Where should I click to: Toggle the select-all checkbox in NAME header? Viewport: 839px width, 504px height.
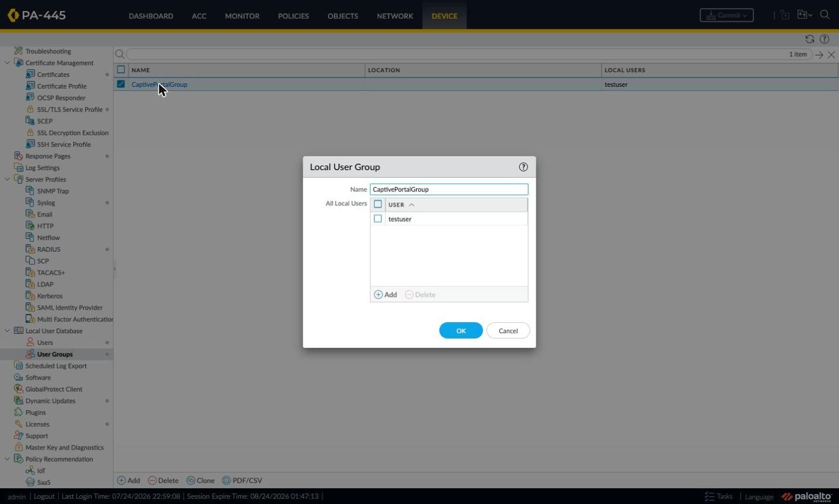pos(121,69)
